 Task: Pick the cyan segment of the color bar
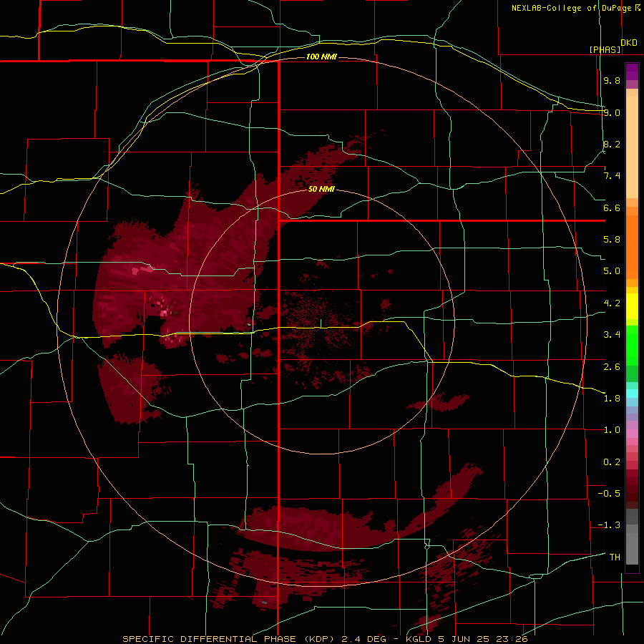point(632,393)
